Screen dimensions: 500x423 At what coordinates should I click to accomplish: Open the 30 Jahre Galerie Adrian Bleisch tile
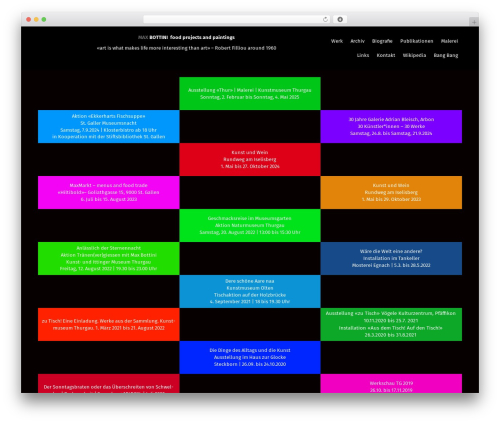[391, 126]
